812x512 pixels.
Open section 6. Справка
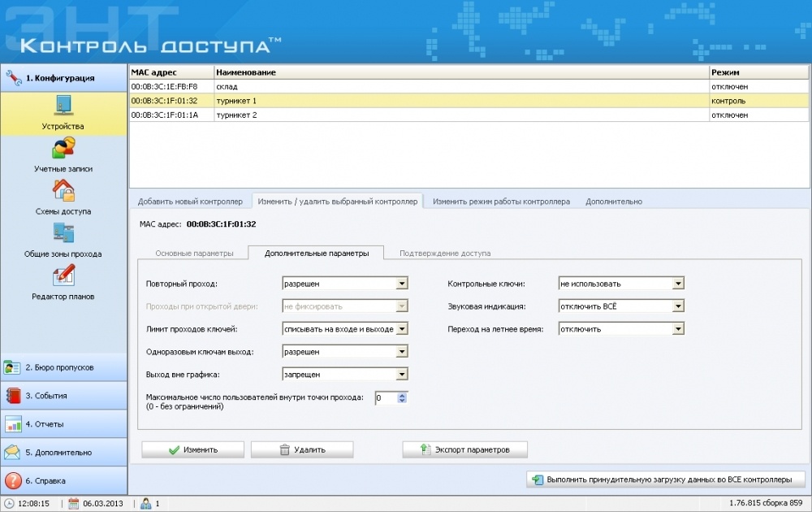pos(63,480)
